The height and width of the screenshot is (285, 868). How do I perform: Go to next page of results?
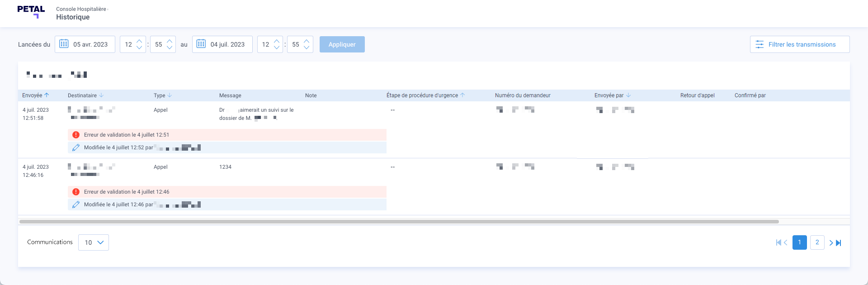(x=831, y=242)
